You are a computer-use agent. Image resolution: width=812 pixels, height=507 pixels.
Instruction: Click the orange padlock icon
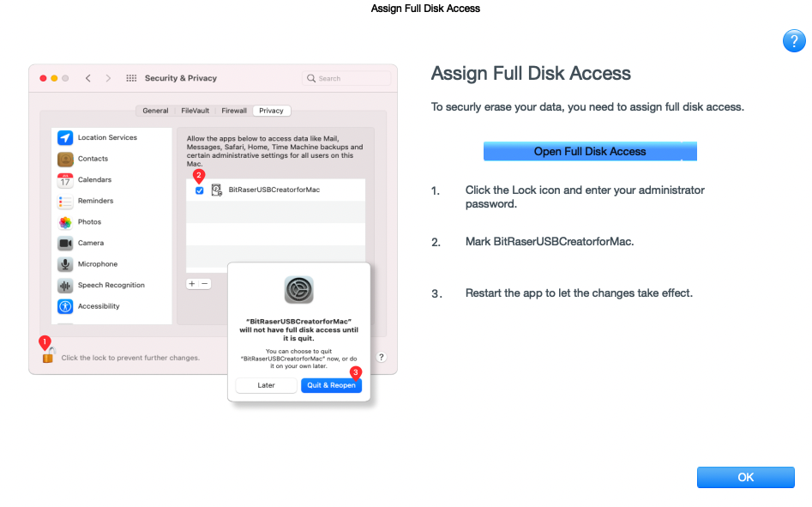click(x=48, y=355)
